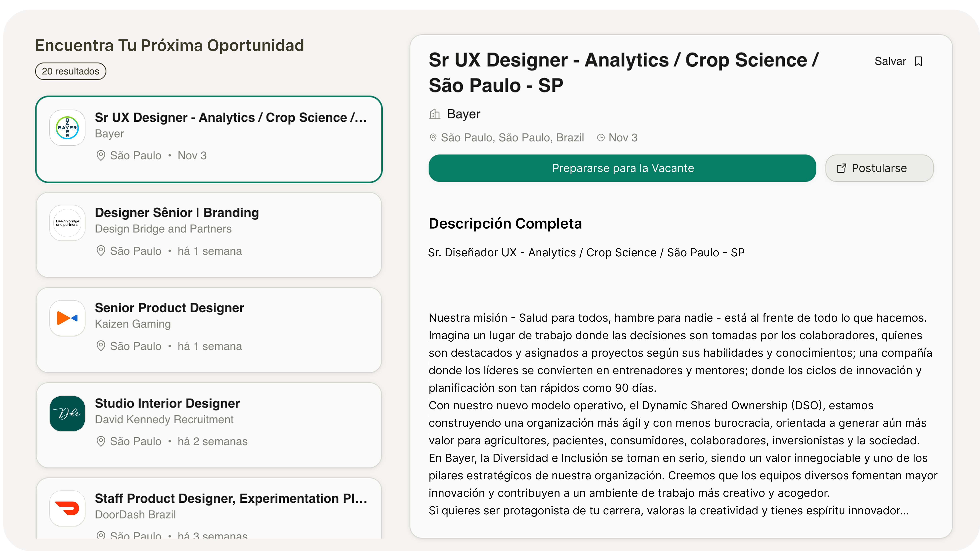Apply via the Postularse button
This screenshot has height=551, width=980.
click(x=879, y=168)
